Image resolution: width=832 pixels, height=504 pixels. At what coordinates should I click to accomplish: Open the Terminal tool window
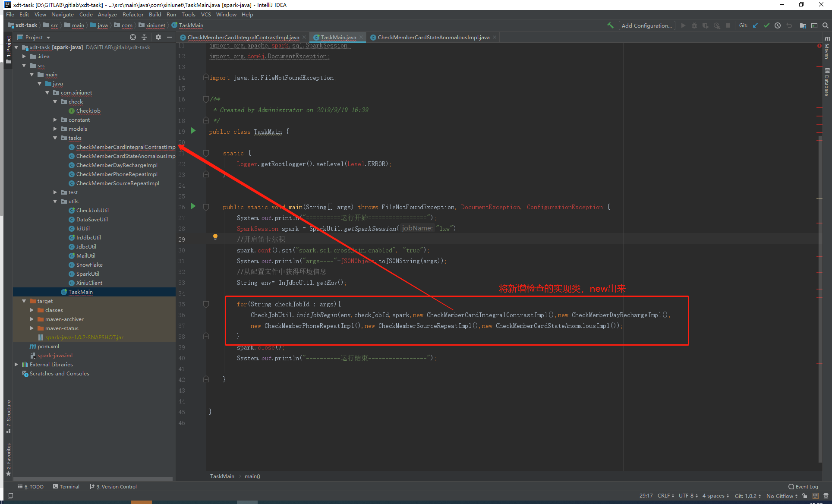click(66, 487)
